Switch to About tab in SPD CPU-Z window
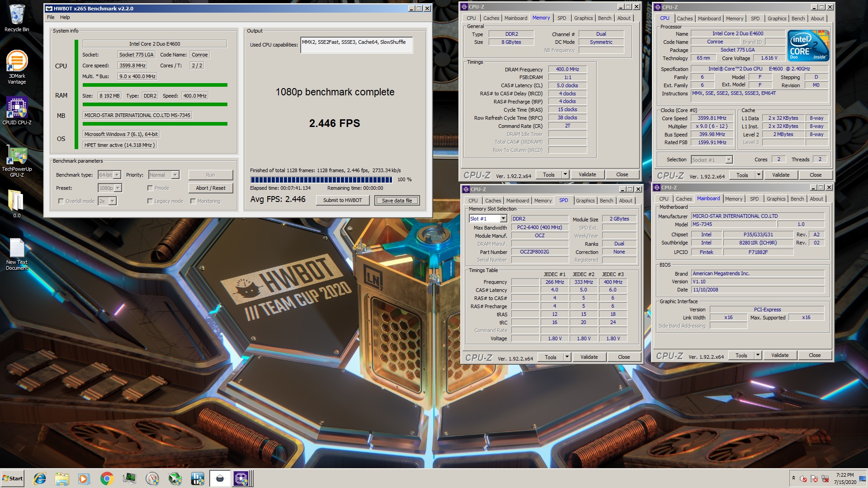The image size is (868, 488). pos(626,201)
